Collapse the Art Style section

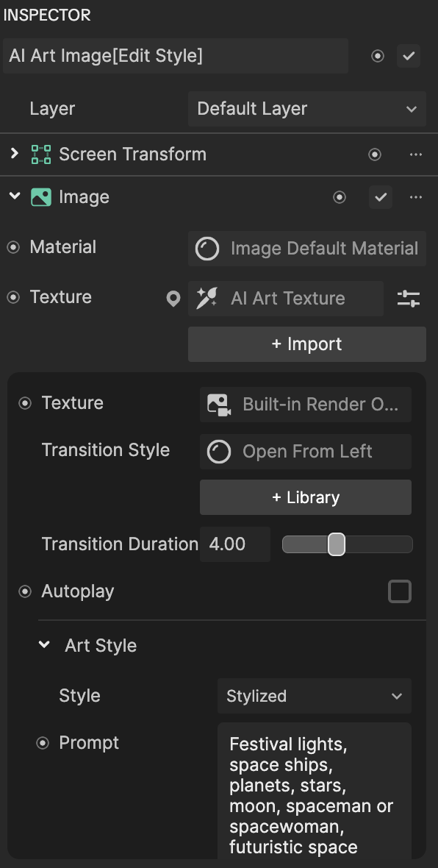(44, 644)
